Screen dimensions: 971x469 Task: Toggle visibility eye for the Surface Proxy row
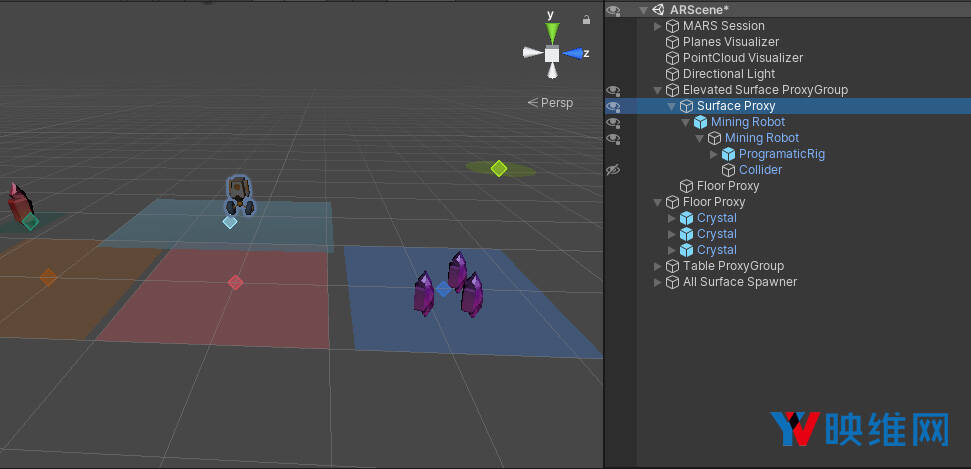tap(613, 106)
